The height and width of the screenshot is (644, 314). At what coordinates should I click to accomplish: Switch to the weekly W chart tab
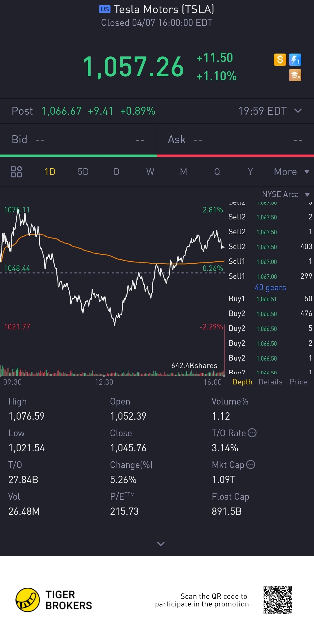coord(150,172)
